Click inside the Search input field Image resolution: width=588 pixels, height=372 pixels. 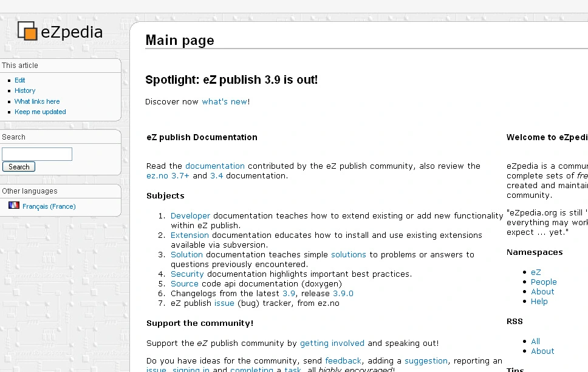point(36,154)
